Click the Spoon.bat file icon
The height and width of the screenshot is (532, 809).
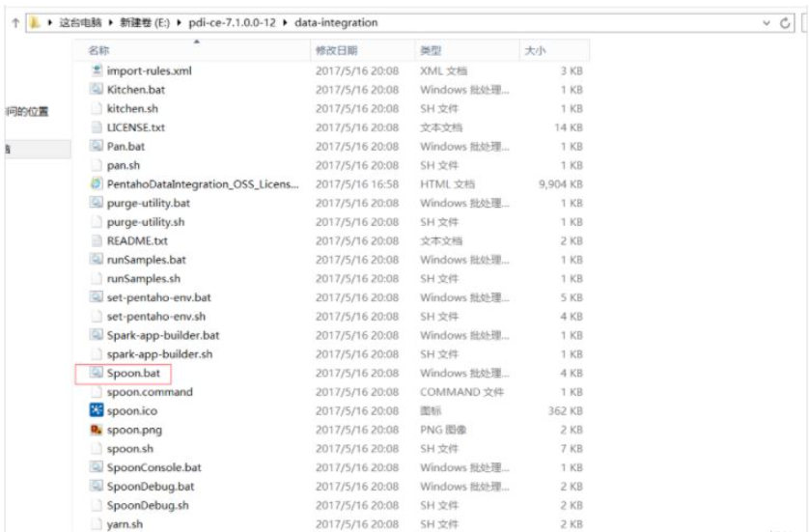click(x=97, y=372)
